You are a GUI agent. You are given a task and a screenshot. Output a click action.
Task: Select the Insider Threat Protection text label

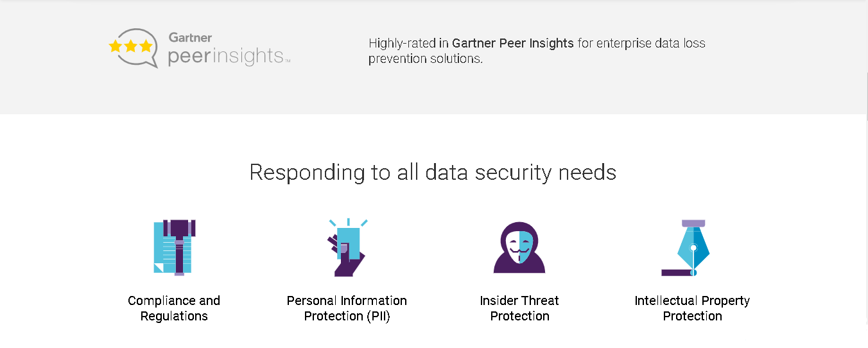[519, 308]
